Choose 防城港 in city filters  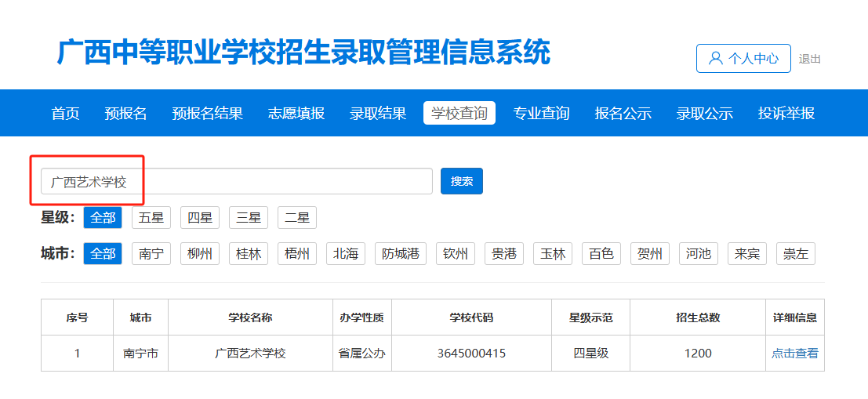(400, 254)
